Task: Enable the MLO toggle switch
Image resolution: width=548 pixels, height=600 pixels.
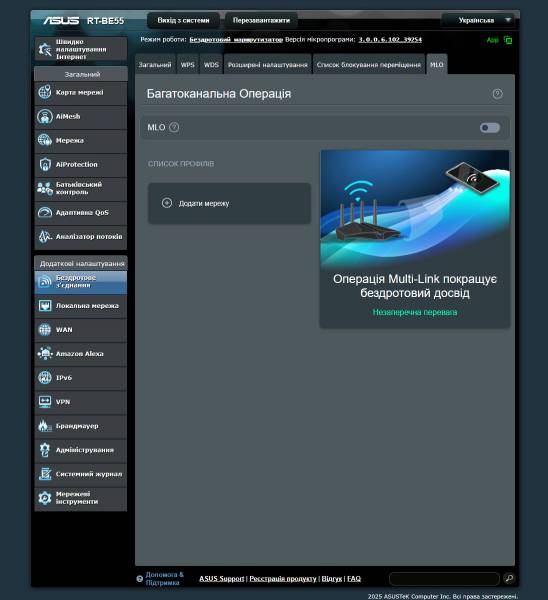Action: pyautogui.click(x=490, y=127)
